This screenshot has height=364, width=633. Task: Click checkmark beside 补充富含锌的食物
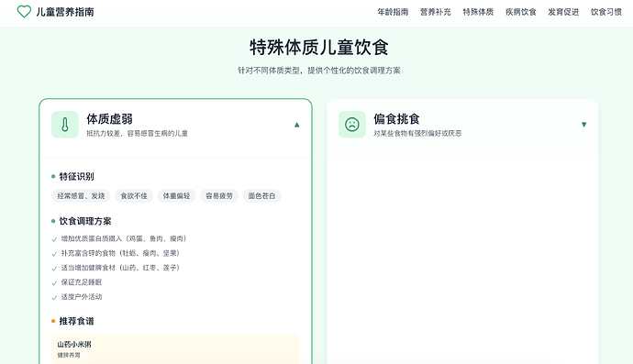tap(54, 254)
